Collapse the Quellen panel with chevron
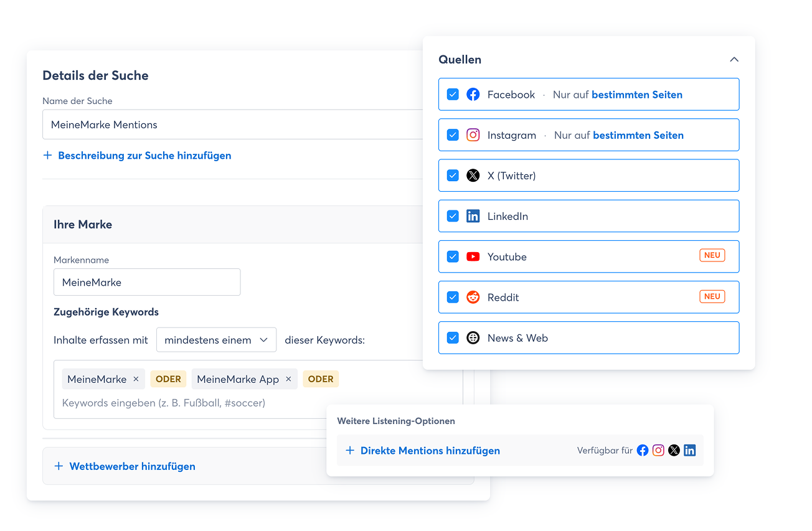 [x=734, y=60]
